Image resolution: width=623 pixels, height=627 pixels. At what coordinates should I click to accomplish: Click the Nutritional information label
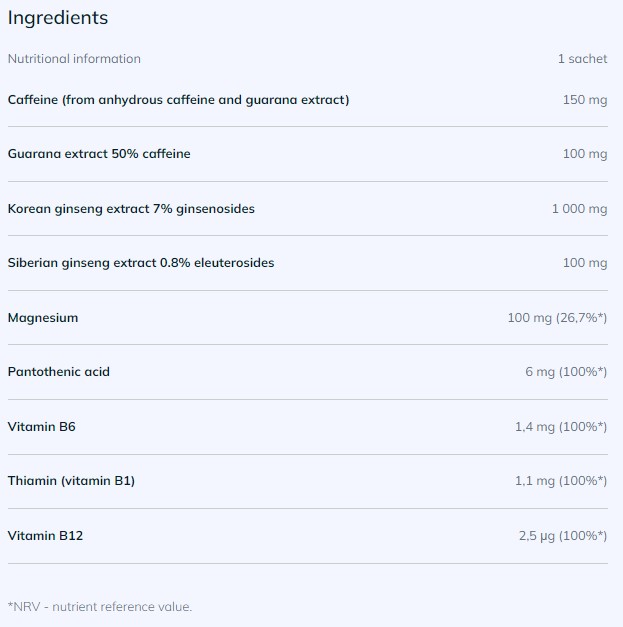[x=74, y=59]
